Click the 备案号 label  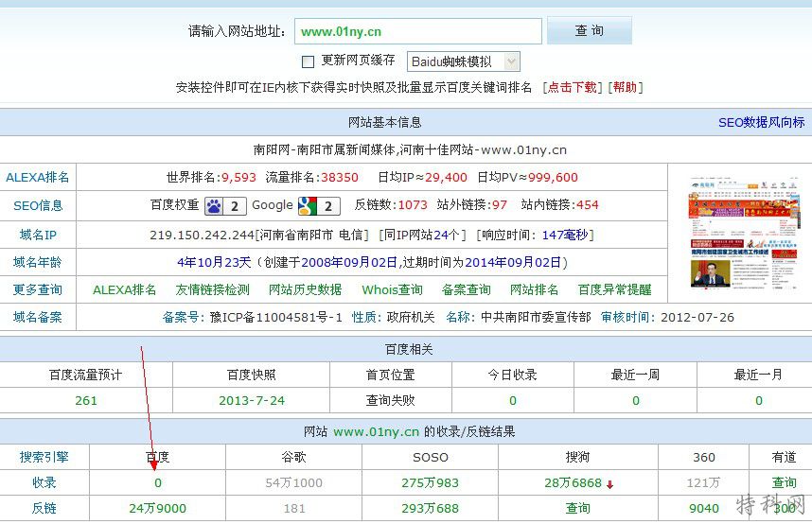(x=184, y=317)
